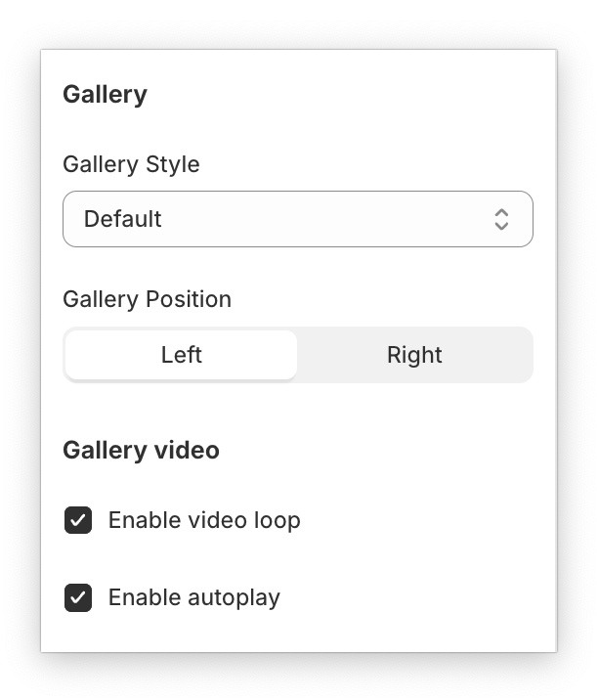
Task: Click the Gallery section heading
Action: [x=105, y=95]
